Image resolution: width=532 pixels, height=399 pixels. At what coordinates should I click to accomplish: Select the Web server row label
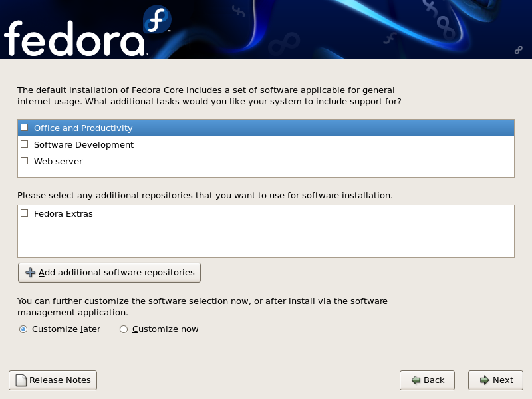pos(58,161)
